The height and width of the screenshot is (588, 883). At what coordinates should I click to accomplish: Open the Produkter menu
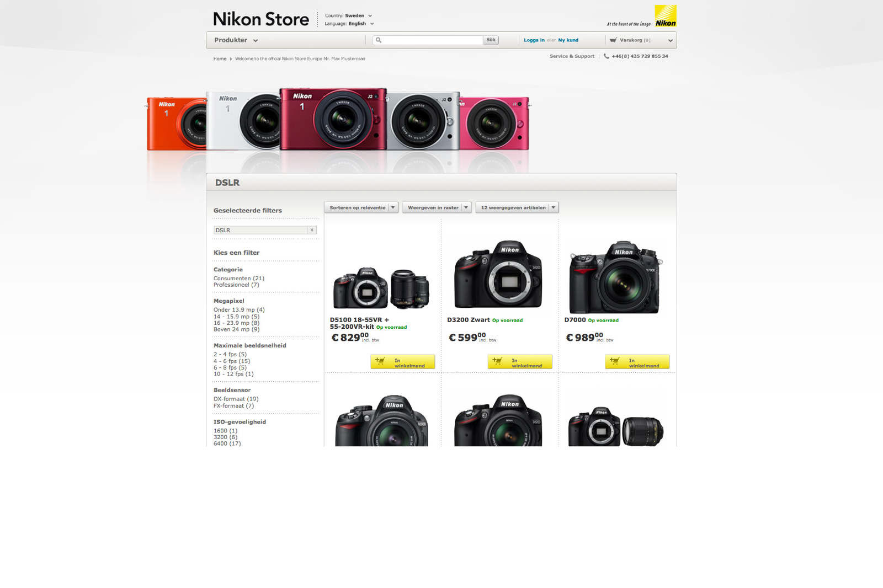click(236, 40)
